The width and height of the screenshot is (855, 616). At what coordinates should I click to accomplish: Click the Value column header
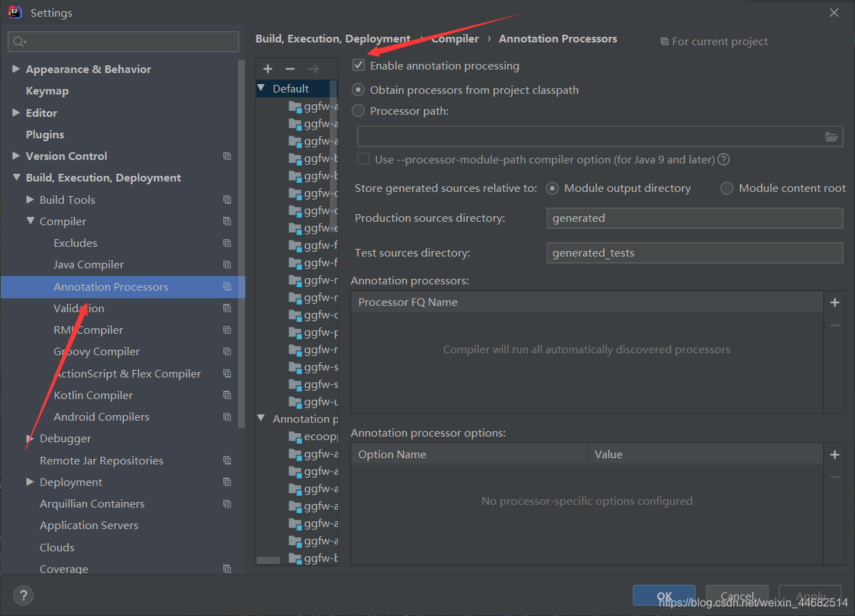705,455
